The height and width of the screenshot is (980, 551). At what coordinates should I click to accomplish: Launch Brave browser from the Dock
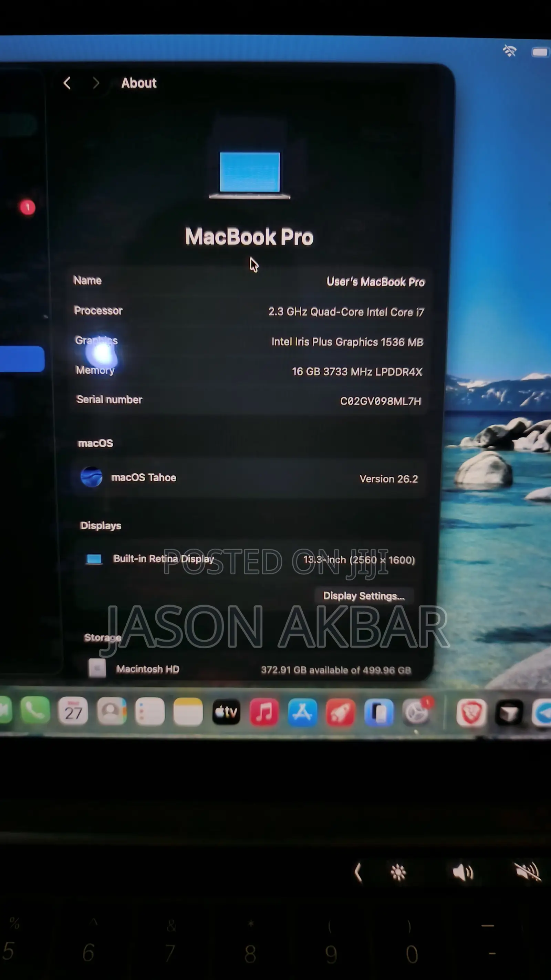471,713
